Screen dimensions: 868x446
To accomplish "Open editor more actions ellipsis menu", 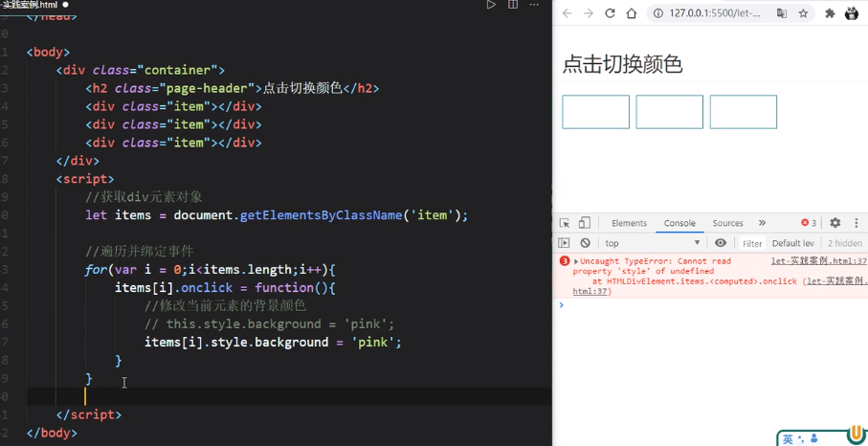I will 534,5.
